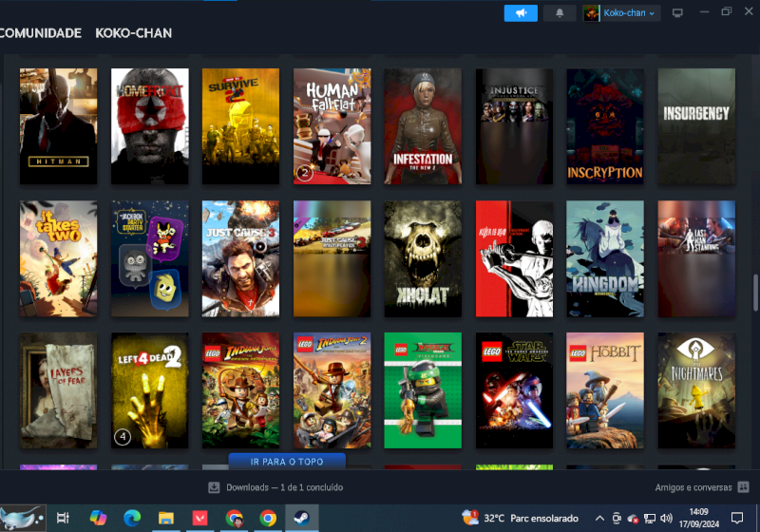Click the volume speaker tray icon
The height and width of the screenshot is (532, 760).
point(667,519)
